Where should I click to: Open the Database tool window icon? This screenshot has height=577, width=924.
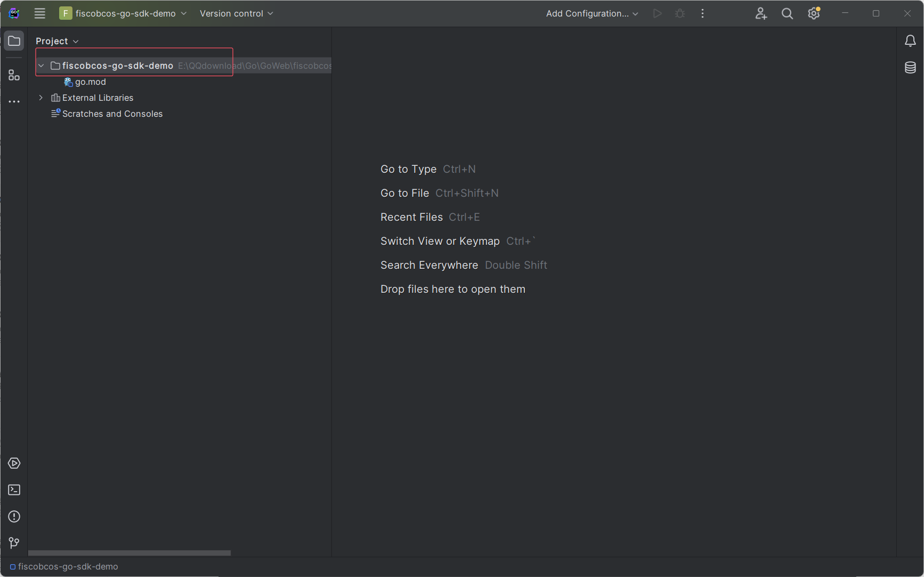910,68
